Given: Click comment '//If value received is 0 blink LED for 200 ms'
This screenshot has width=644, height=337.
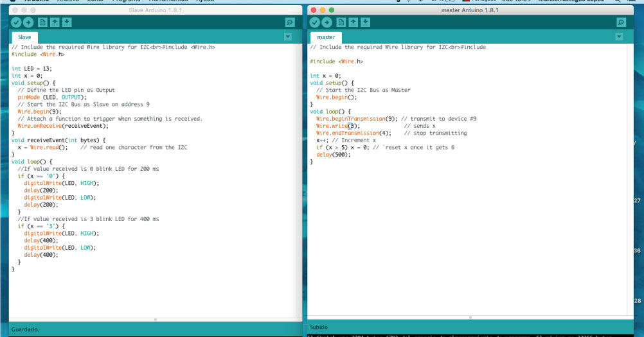Looking at the screenshot, I should tap(88, 169).
